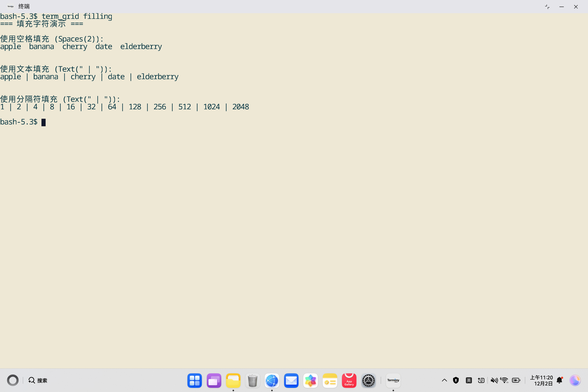588x392 pixels.
Task: Open the notification bell
Action: click(x=560, y=381)
